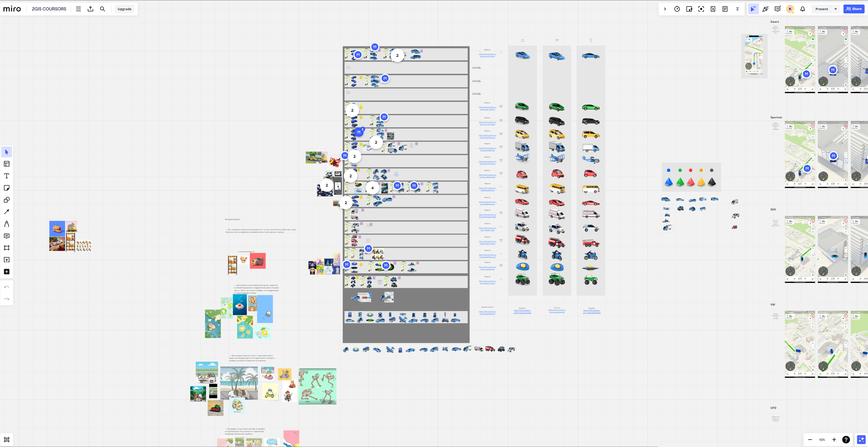The width and height of the screenshot is (868, 447).
Task: Open the timer tool in the top bar
Action: point(677,9)
